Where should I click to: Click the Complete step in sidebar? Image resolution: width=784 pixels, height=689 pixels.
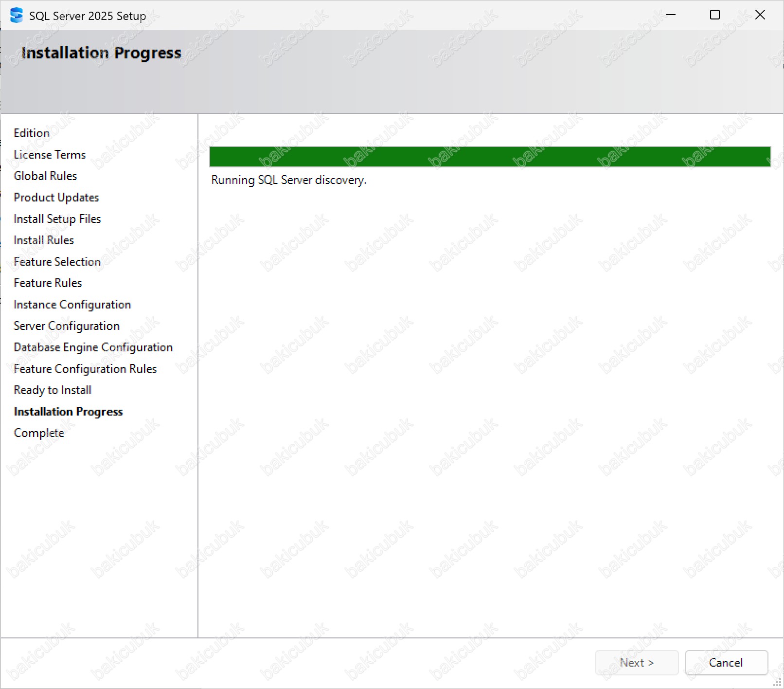tap(39, 433)
